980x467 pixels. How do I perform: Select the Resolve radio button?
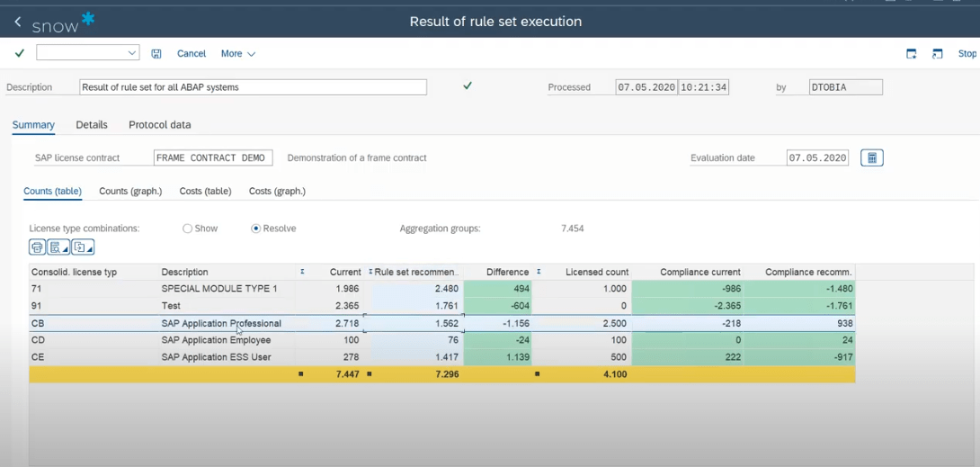point(255,229)
